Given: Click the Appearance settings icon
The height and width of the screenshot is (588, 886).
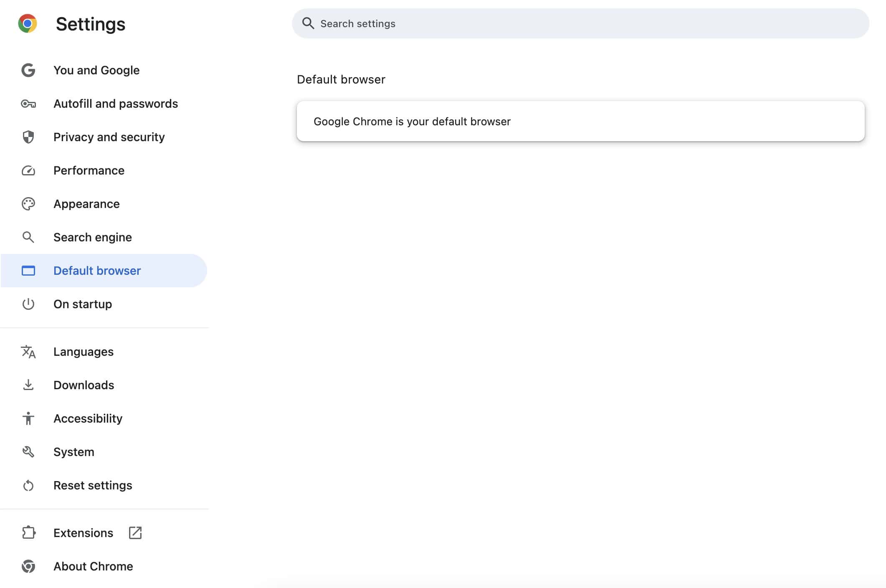Looking at the screenshot, I should [x=28, y=203].
